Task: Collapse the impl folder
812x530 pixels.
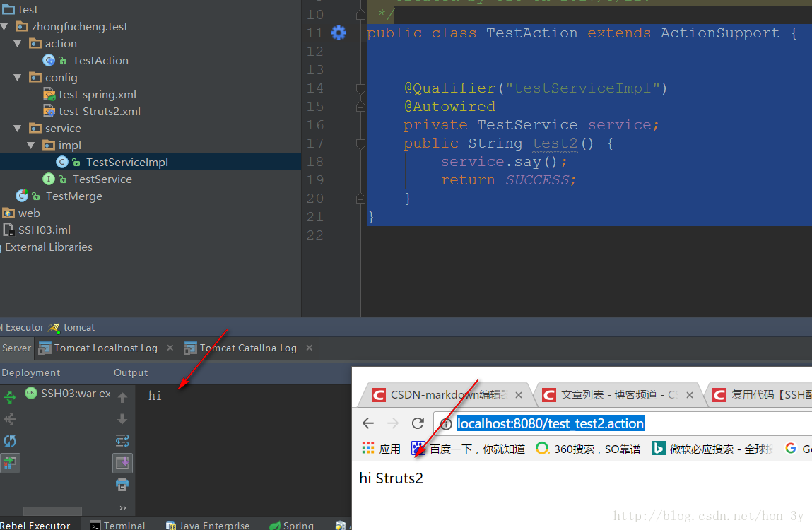Action: point(31,145)
